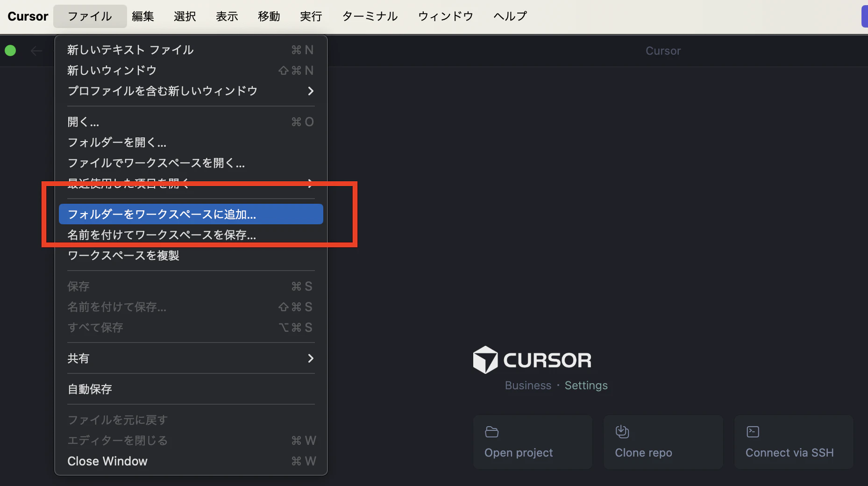Open the 表示 menu

[227, 16]
